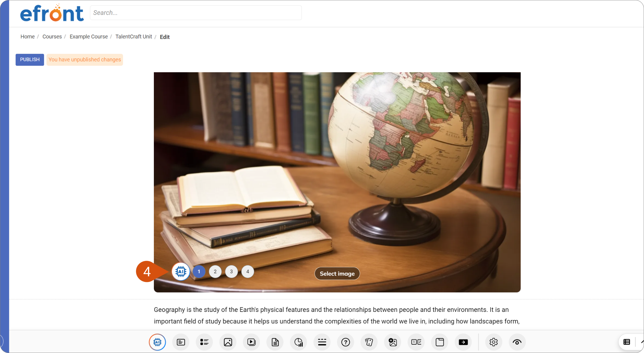
Task: Insert a bulleted list block
Action: click(x=205, y=342)
